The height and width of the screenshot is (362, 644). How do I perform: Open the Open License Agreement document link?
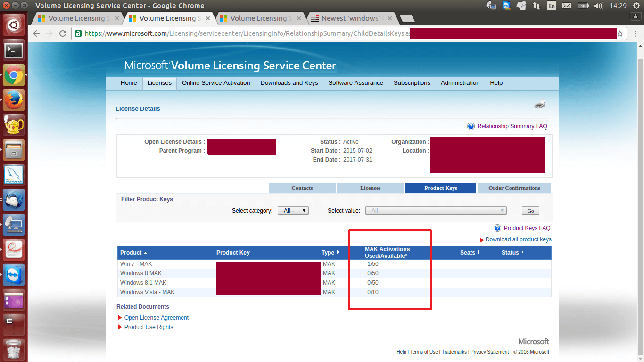[157, 318]
